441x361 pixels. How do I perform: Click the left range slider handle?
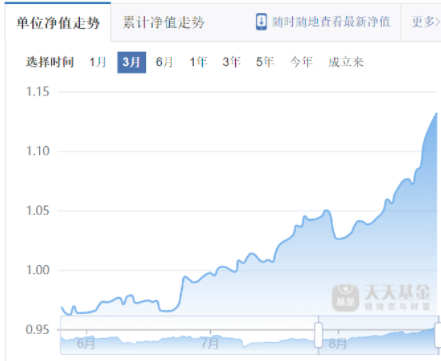319,335
